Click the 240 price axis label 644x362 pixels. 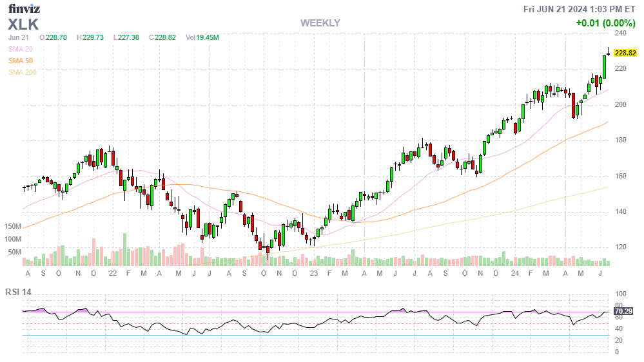621,33
